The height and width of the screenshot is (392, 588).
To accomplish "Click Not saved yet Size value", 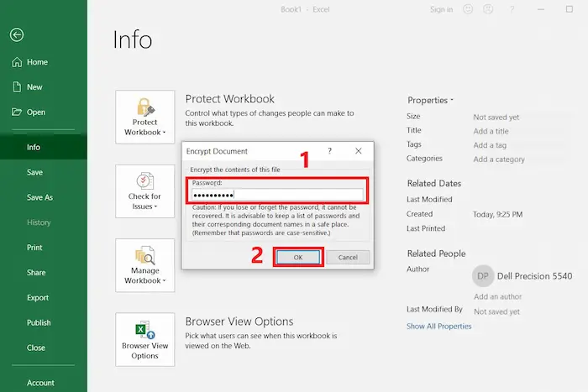I will click(496, 118).
